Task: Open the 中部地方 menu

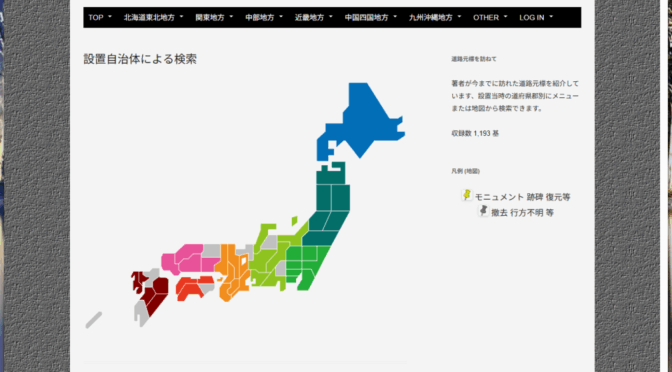Action: click(264, 18)
